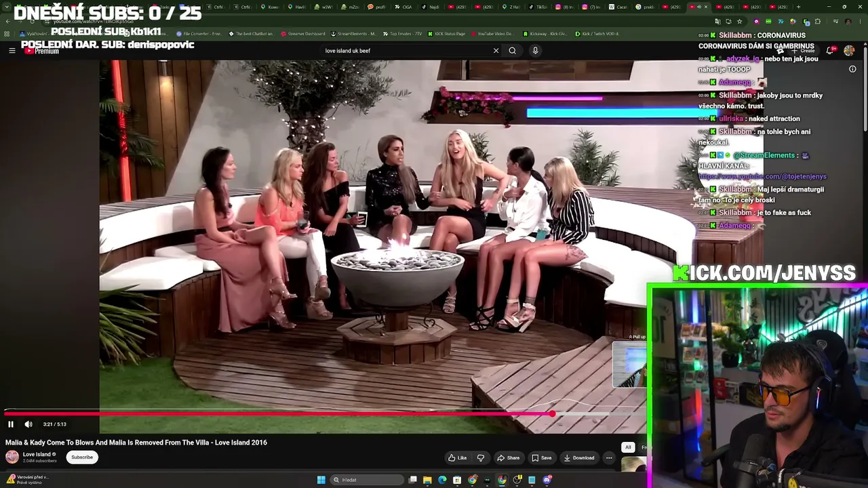Seek on the red video progress bar

[278, 413]
